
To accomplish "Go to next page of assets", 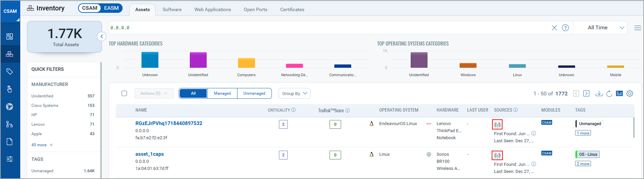I will [x=586, y=93].
